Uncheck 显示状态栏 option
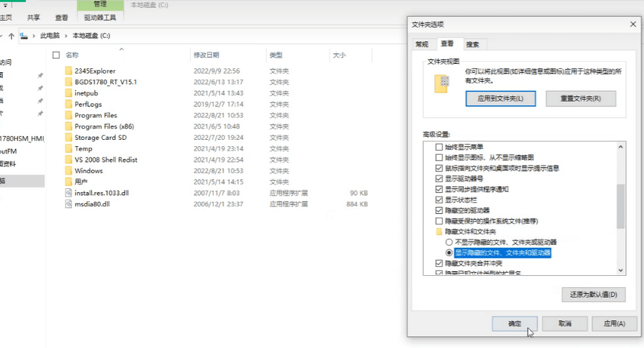644x348 pixels. 439,200
